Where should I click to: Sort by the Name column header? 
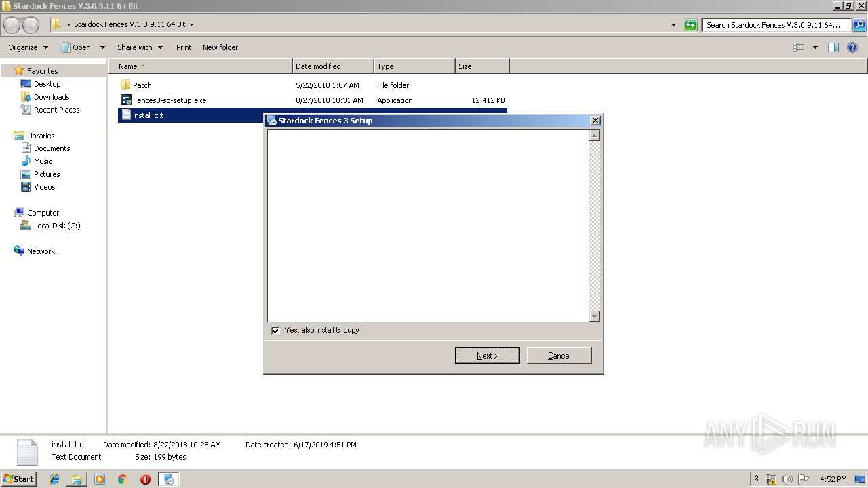pyautogui.click(x=201, y=66)
